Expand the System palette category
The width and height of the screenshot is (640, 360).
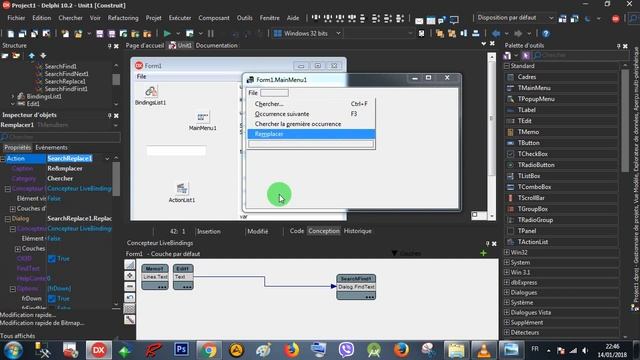coord(507,262)
